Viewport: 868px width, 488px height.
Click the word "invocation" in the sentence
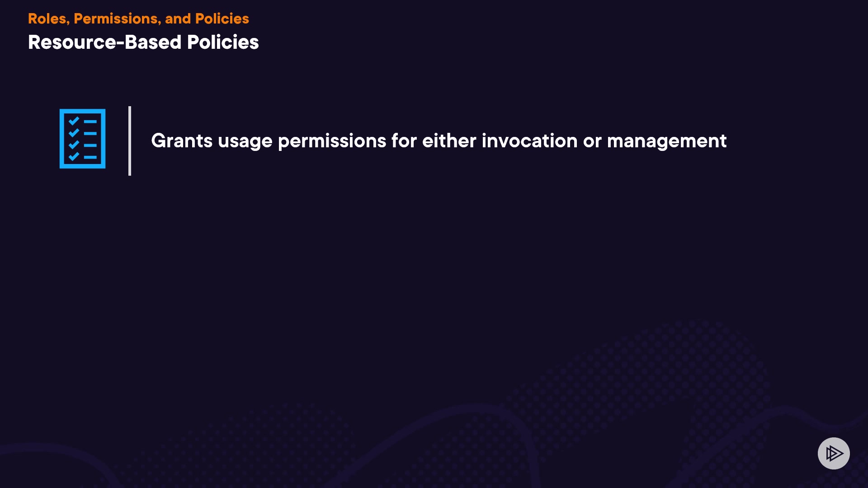529,141
